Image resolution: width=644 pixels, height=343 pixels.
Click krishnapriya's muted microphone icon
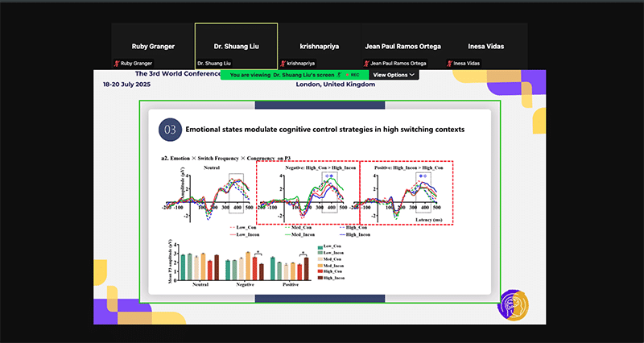tap(282, 63)
